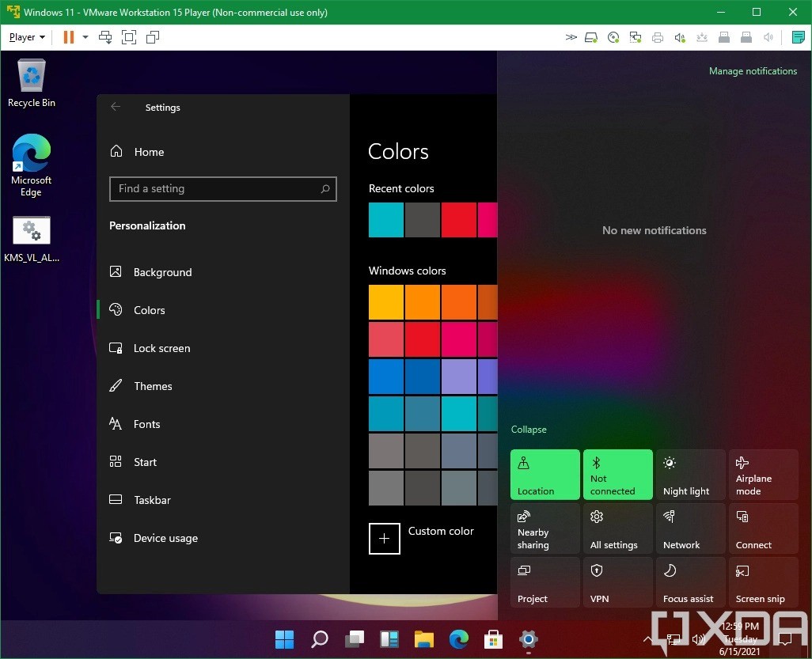The image size is (812, 659).
Task: Open All settings tile
Action: pos(618,528)
